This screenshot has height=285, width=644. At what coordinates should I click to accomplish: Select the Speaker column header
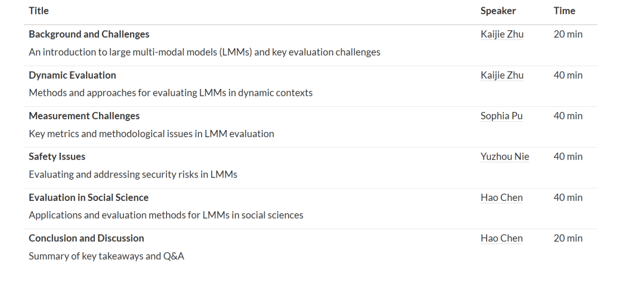click(498, 11)
